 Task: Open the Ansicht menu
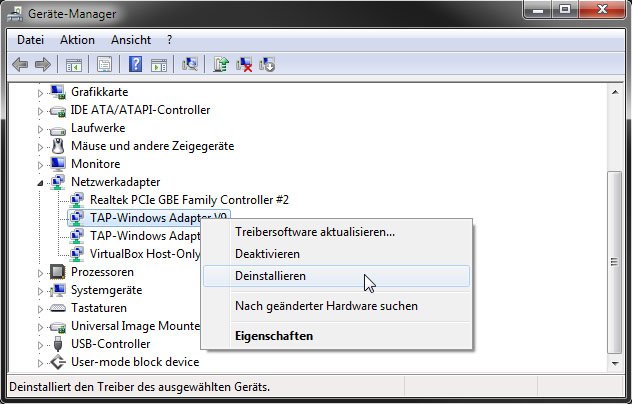131,40
